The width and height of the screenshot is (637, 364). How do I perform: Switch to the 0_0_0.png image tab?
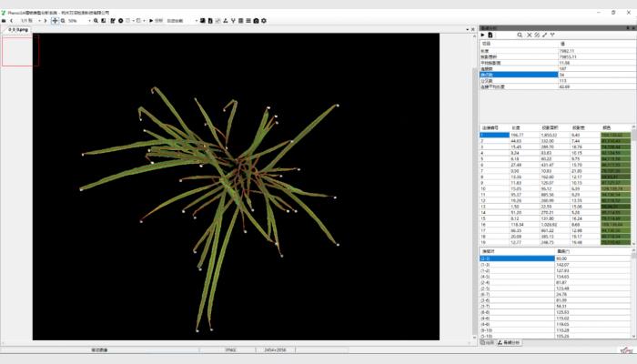[x=16, y=29]
